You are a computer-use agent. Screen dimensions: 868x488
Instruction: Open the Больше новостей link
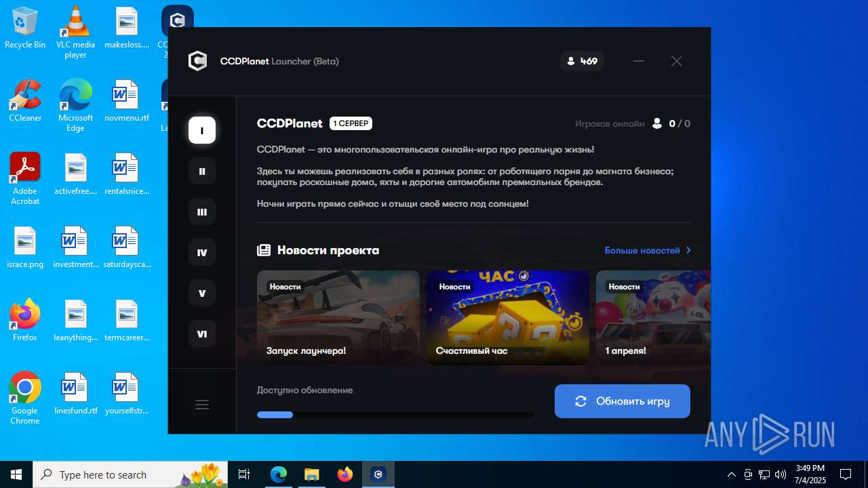[642, 250]
